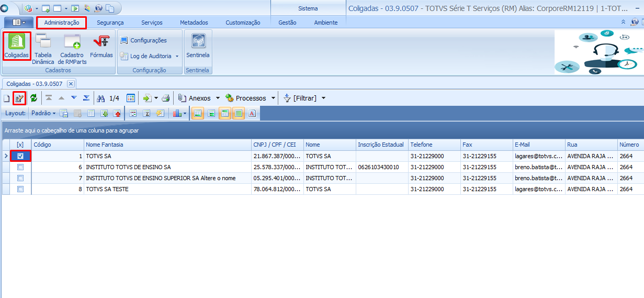This screenshot has width=644, height=298.
Task: Switch to the Metadados ribbon tab
Action: click(x=194, y=23)
